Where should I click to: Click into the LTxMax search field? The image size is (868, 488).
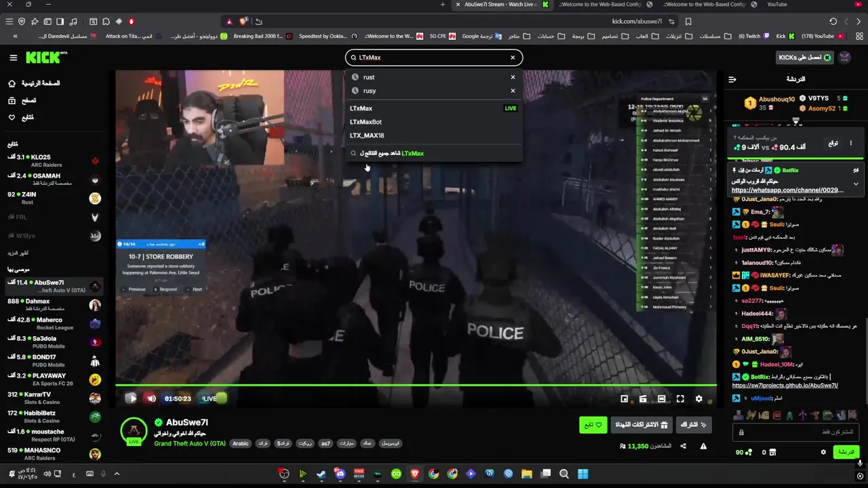click(434, 58)
